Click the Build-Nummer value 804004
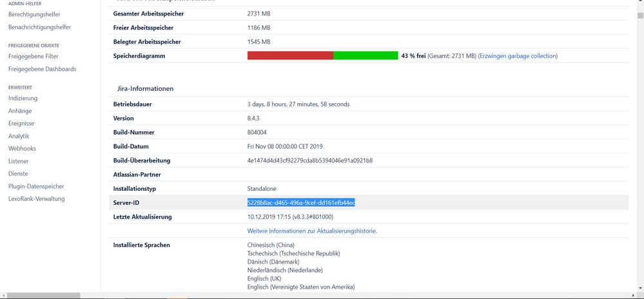644x299 pixels. (257, 132)
